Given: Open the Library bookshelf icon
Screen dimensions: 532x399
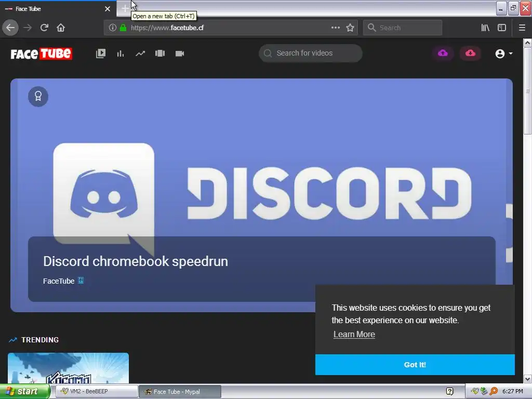Looking at the screenshot, I should pos(485,28).
